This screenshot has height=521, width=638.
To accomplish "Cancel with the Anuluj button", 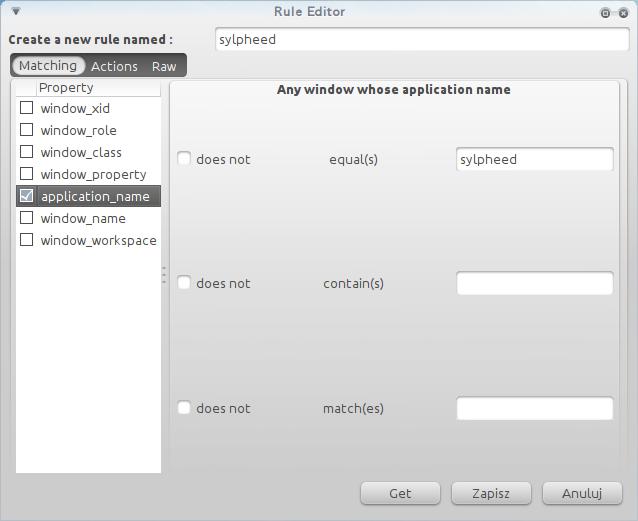I will [582, 493].
